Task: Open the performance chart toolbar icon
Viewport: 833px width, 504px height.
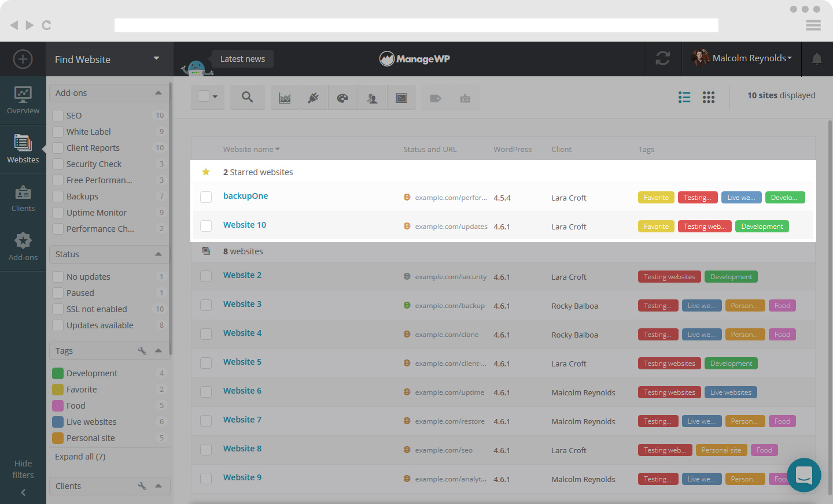Action: 285,98
